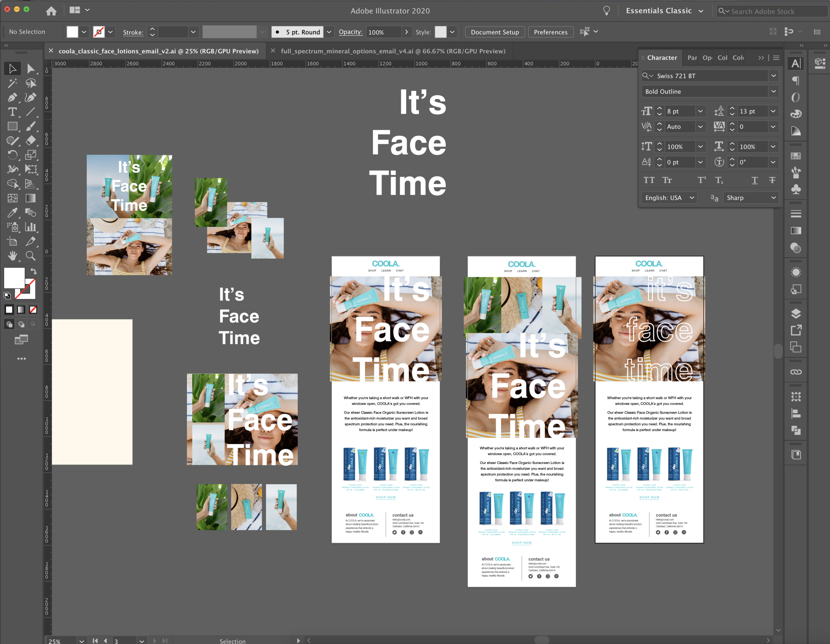Click the Document Setup button
The image size is (830, 644).
[x=495, y=32]
